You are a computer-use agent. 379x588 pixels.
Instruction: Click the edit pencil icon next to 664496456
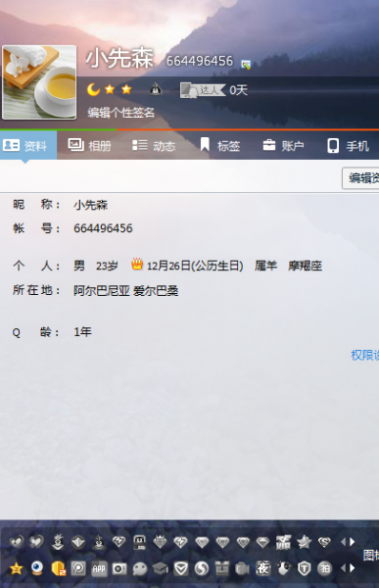coord(246,65)
